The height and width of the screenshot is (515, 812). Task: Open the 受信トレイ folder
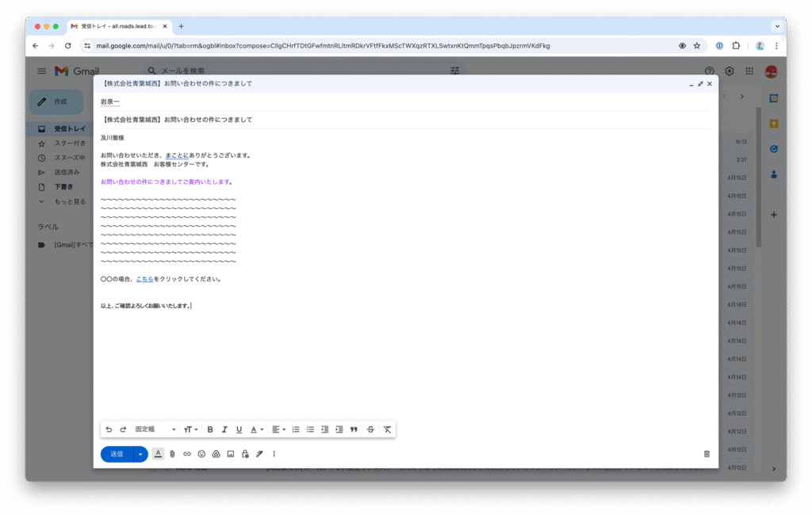(x=70, y=129)
